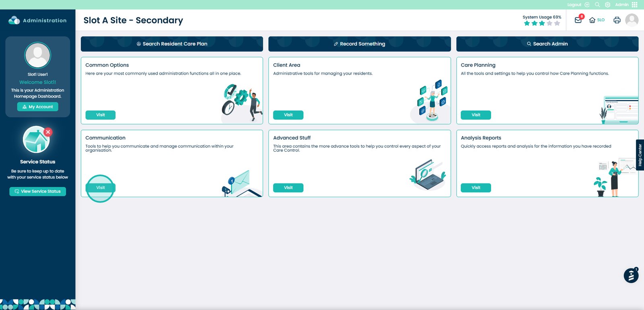The height and width of the screenshot is (310, 644).
Task: Visit the Communication section
Action: point(101,188)
